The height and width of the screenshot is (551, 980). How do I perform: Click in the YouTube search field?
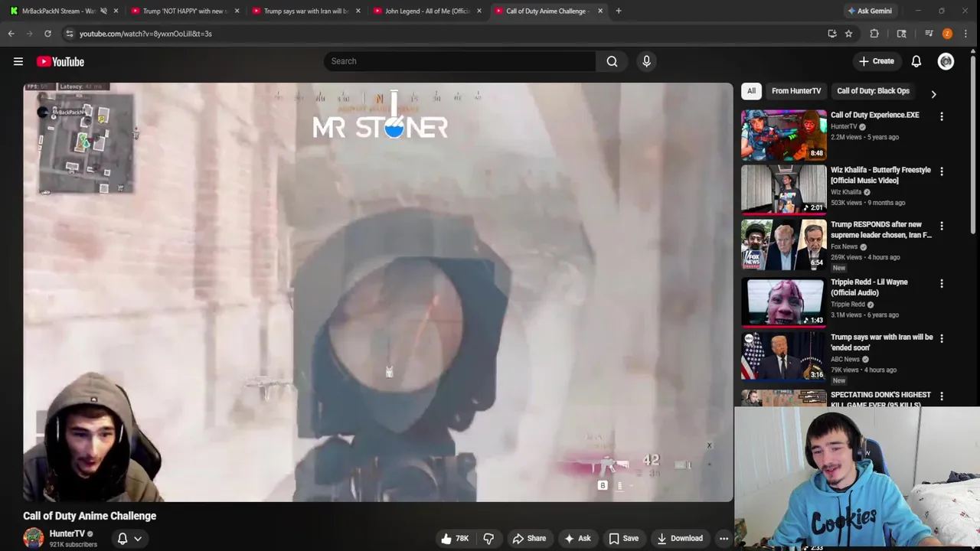pyautogui.click(x=459, y=61)
